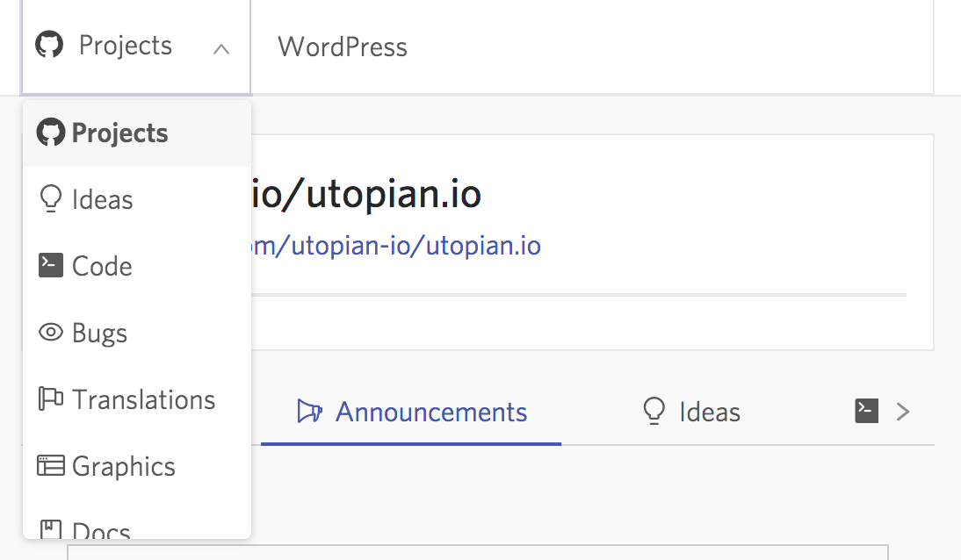Click the WordPress search field
This screenshot has height=560, width=961.
click(589, 47)
